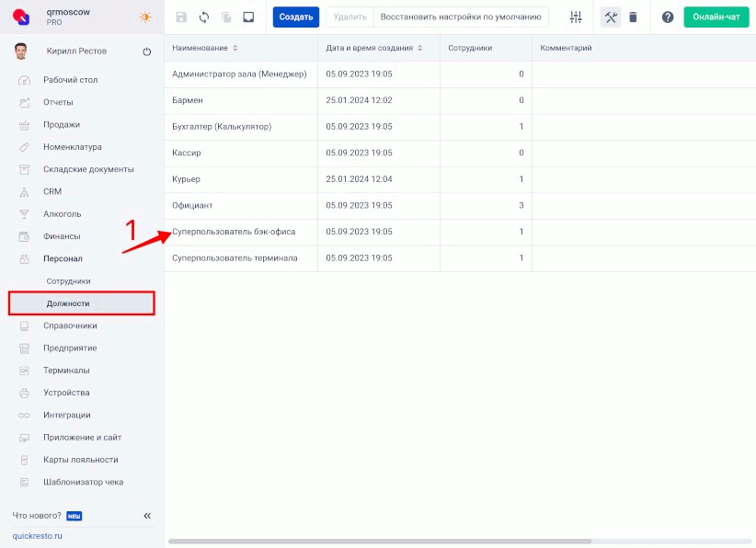Screen dimensions: 756x548
Task: Click the trash bin icon in the toolbar
Action: (633, 17)
